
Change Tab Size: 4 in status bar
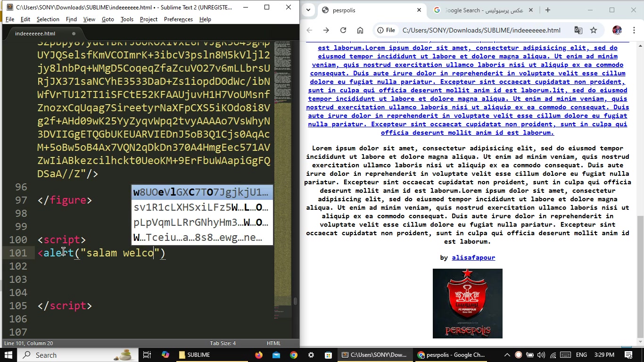point(223,343)
